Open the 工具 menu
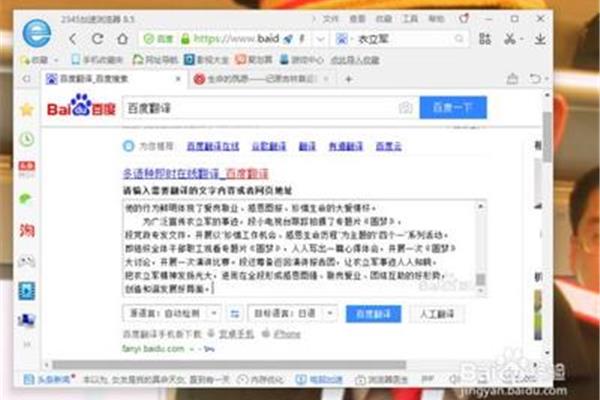Screen dimensions: 600x400 tap(410, 18)
